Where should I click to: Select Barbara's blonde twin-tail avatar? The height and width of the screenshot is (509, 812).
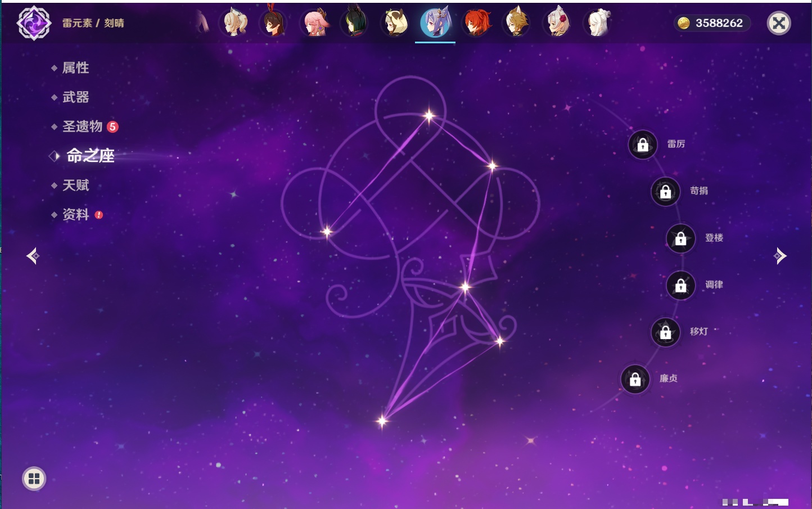click(x=234, y=23)
